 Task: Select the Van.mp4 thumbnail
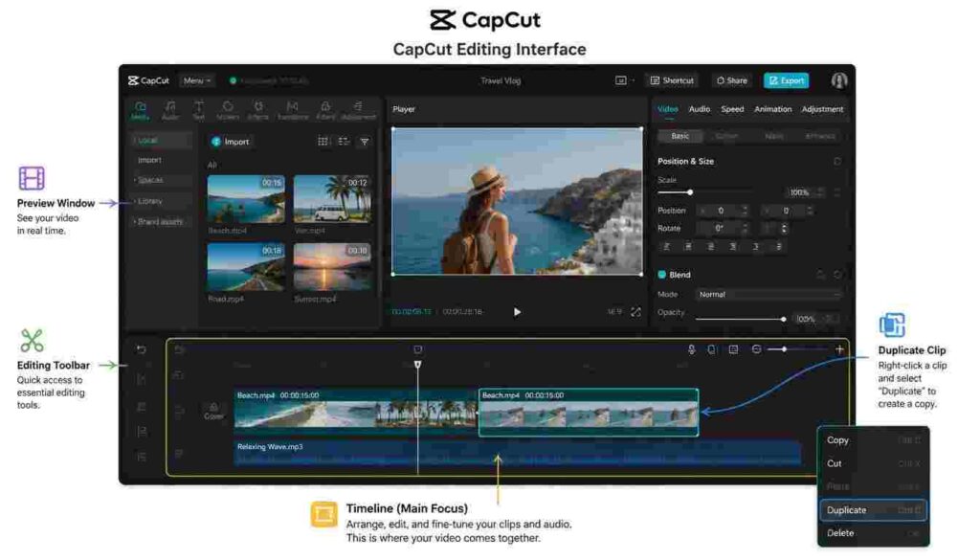pyautogui.click(x=332, y=199)
